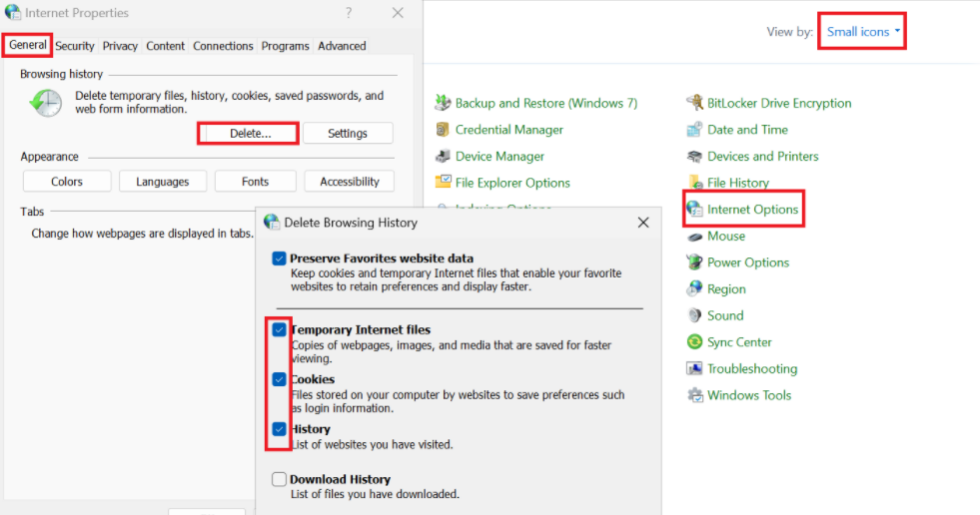Click the Fonts button
This screenshot has width=980, height=515.
click(x=255, y=182)
